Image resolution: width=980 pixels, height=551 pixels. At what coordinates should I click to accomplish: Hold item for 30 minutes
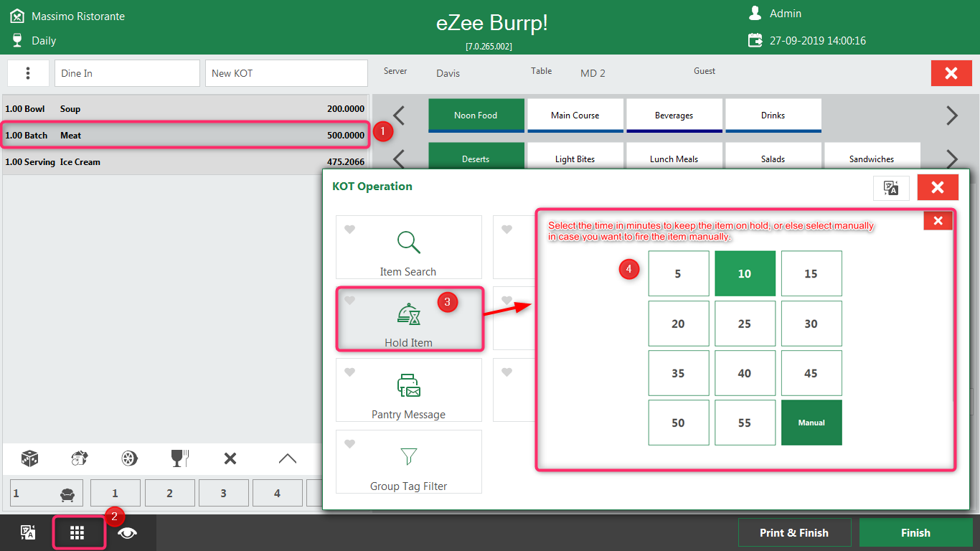pos(811,324)
